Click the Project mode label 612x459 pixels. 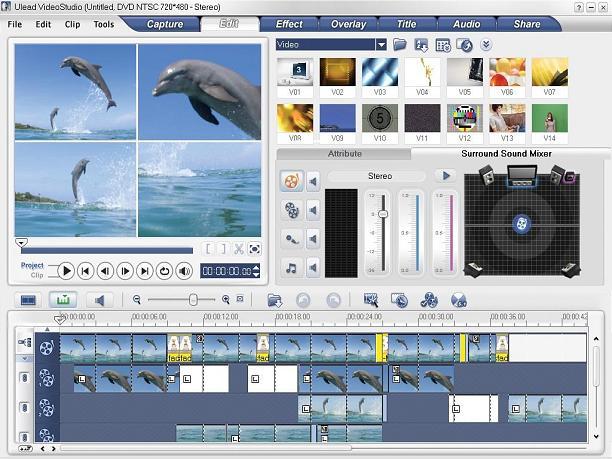(32, 265)
